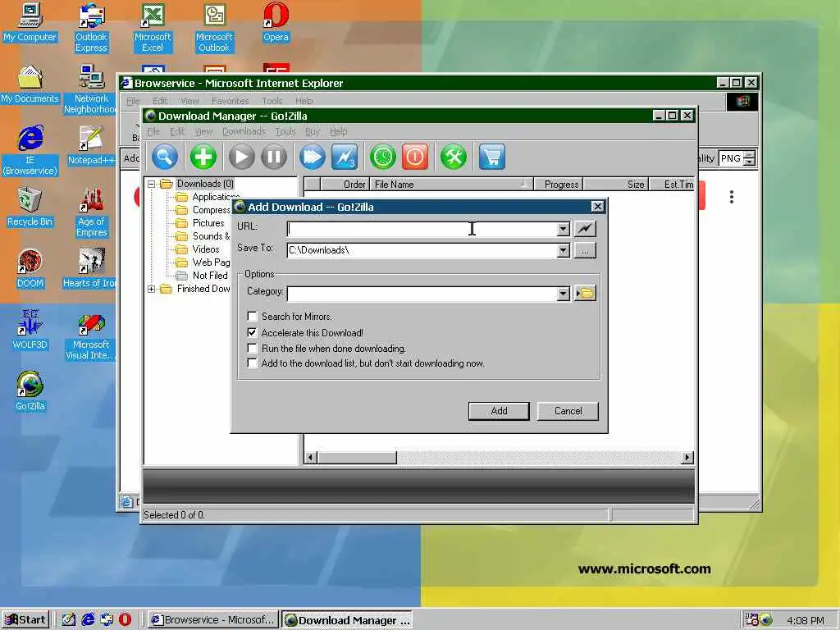
Task: Click the Cancel button
Action: [568, 411]
